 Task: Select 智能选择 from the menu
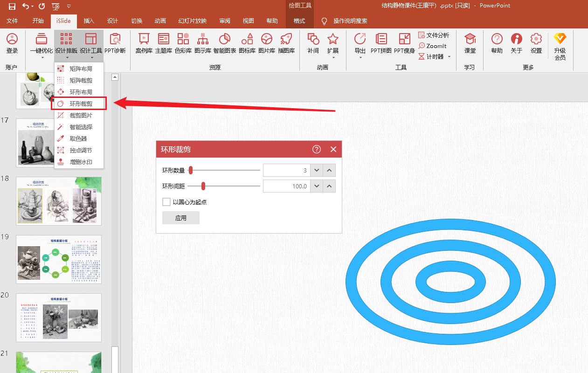(79, 127)
